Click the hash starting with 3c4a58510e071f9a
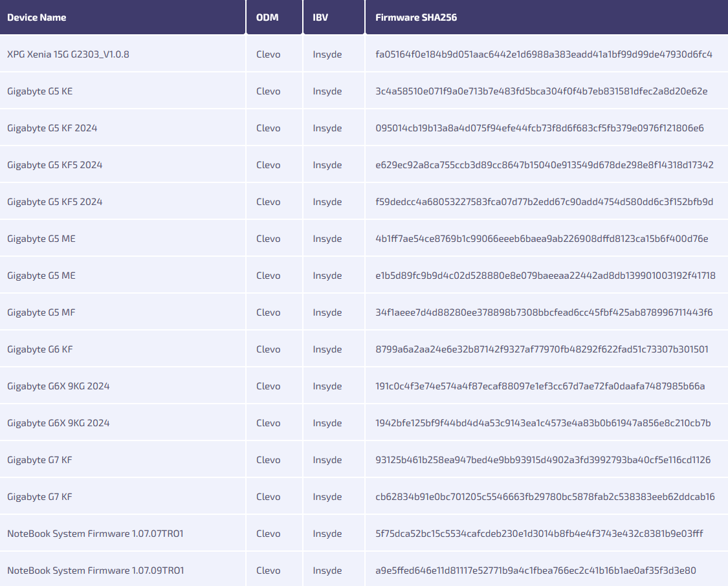This screenshot has width=728, height=586. pyautogui.click(x=542, y=91)
